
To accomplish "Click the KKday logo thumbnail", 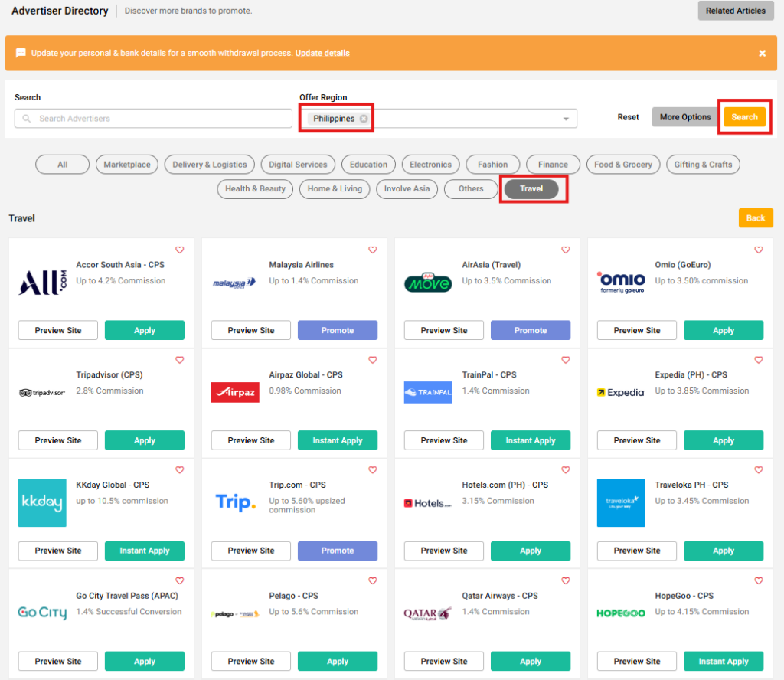I will coord(42,502).
